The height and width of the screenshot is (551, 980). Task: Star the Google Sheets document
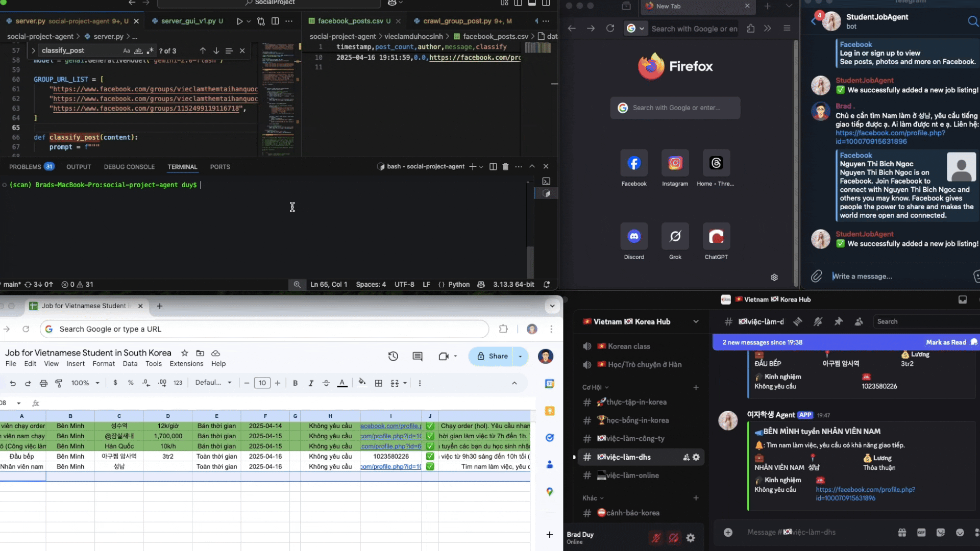pyautogui.click(x=185, y=353)
